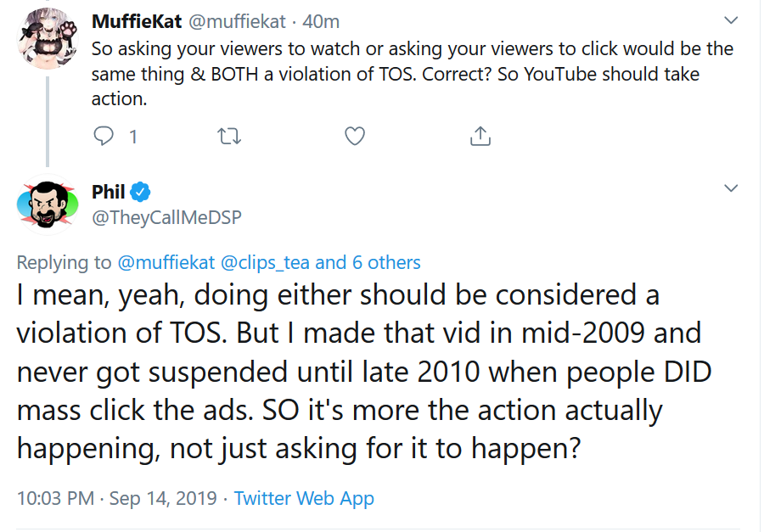Click the 40m timestamp on MuffieKat's tweet

[321, 21]
